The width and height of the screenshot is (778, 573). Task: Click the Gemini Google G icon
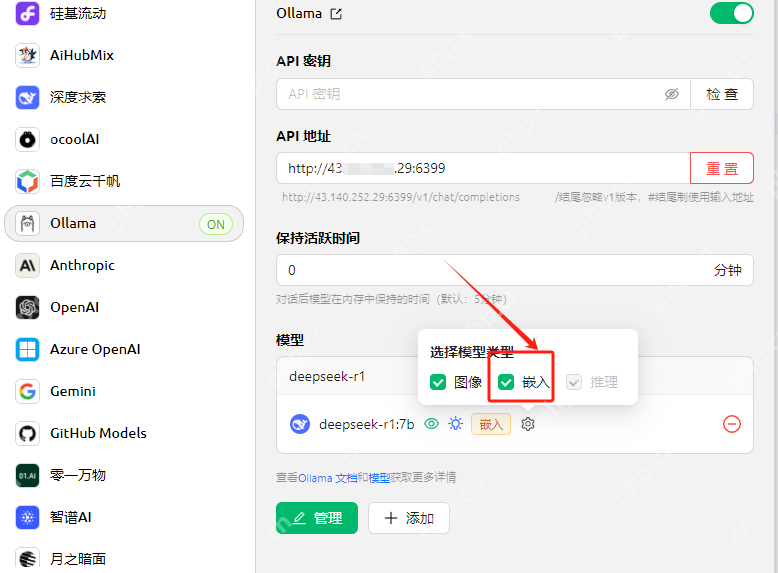(x=27, y=391)
